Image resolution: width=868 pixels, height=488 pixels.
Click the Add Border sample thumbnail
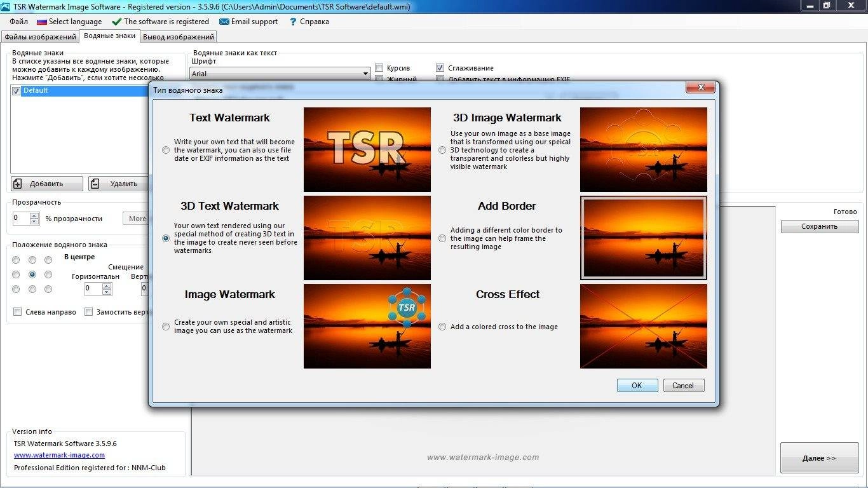tap(644, 238)
